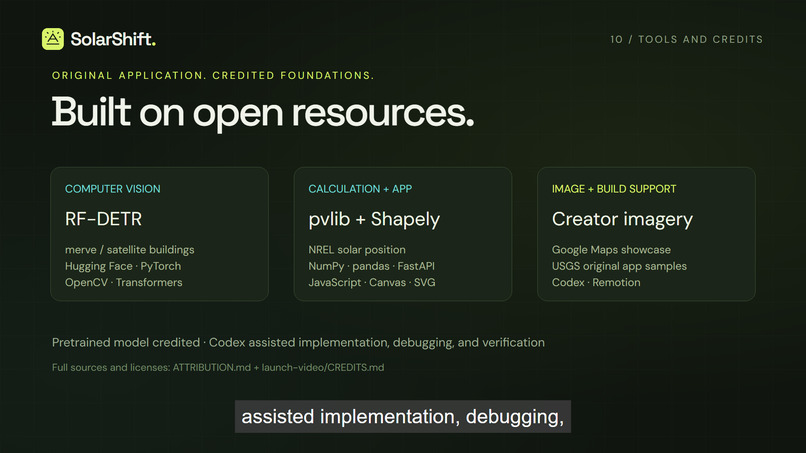Click the 'NREL solar position' line
The height and width of the screenshot is (453, 806).
[x=357, y=250]
